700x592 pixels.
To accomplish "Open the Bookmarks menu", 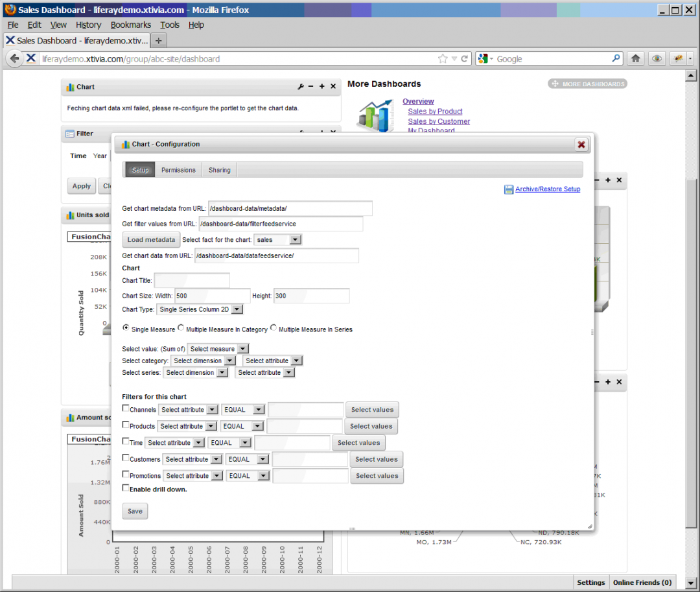I will 130,25.
